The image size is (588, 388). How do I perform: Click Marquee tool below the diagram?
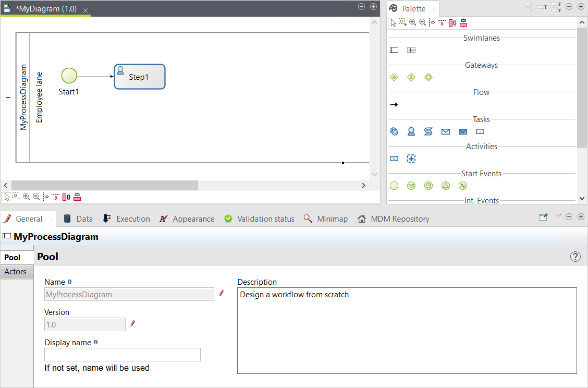(16, 196)
